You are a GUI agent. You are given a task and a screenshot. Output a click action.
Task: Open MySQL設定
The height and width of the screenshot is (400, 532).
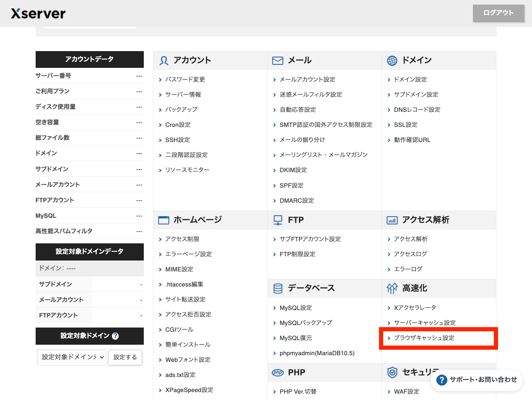296,308
